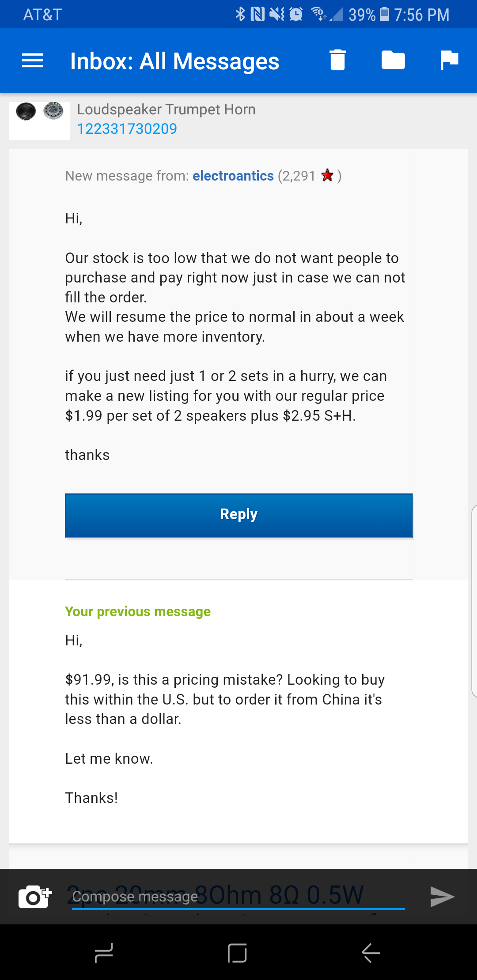This screenshot has width=477, height=980.
Task: Tap the 'Your previous message' heading
Action: tap(138, 611)
